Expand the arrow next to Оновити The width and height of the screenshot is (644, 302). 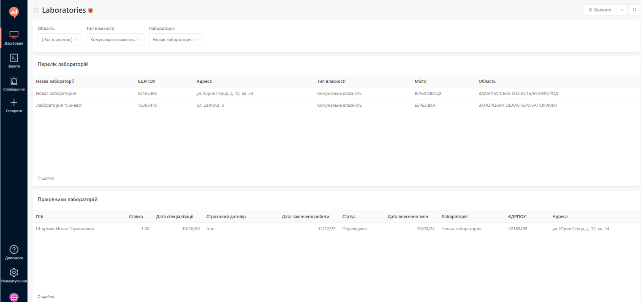(x=622, y=10)
